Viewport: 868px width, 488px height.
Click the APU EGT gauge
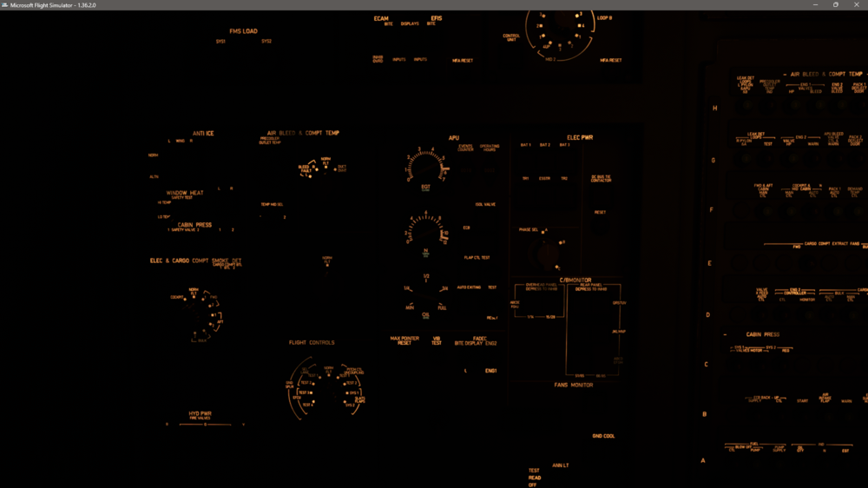[425, 167]
